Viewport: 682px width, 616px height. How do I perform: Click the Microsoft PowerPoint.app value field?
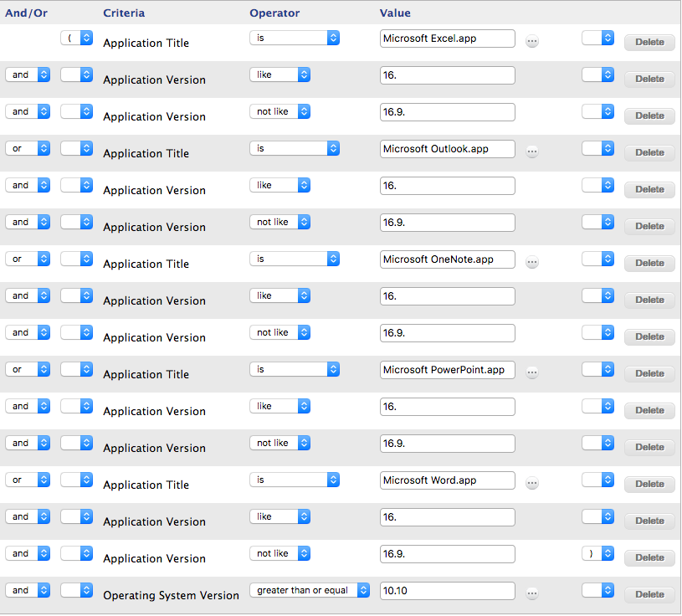click(x=447, y=370)
